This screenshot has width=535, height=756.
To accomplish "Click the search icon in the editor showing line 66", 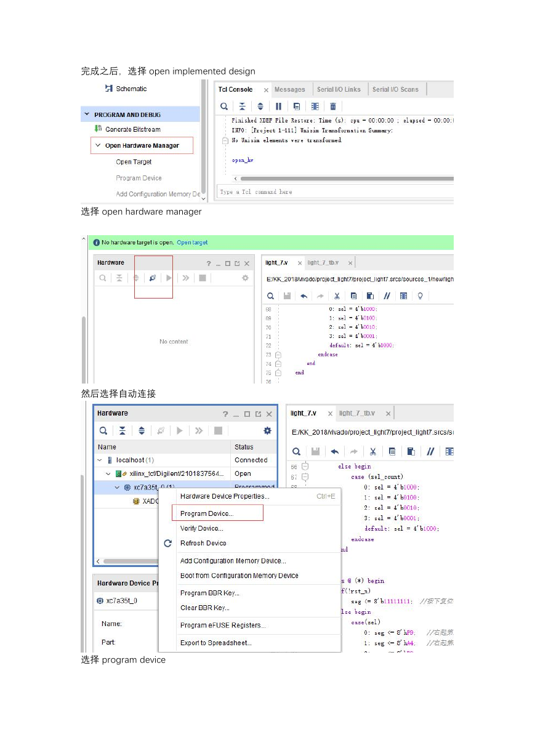I will 296,451.
